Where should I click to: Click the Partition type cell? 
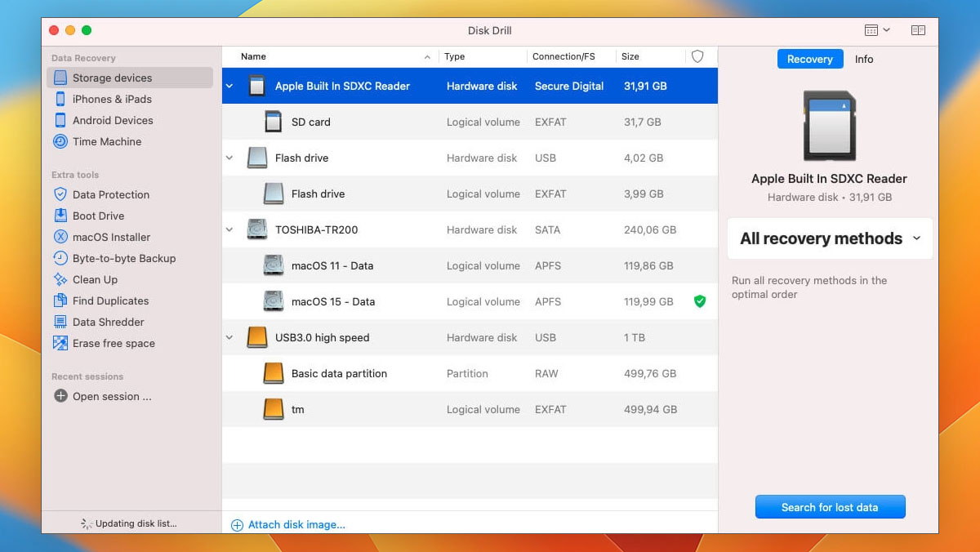[467, 373]
